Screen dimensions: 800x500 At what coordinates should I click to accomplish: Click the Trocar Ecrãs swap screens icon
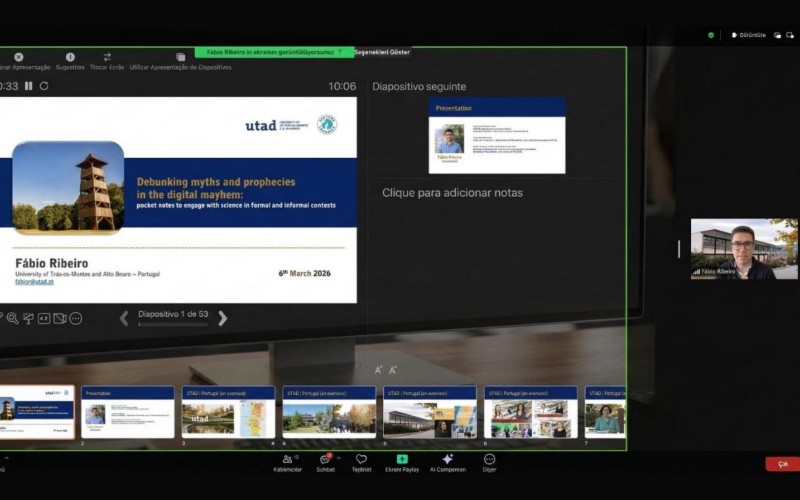[107, 58]
